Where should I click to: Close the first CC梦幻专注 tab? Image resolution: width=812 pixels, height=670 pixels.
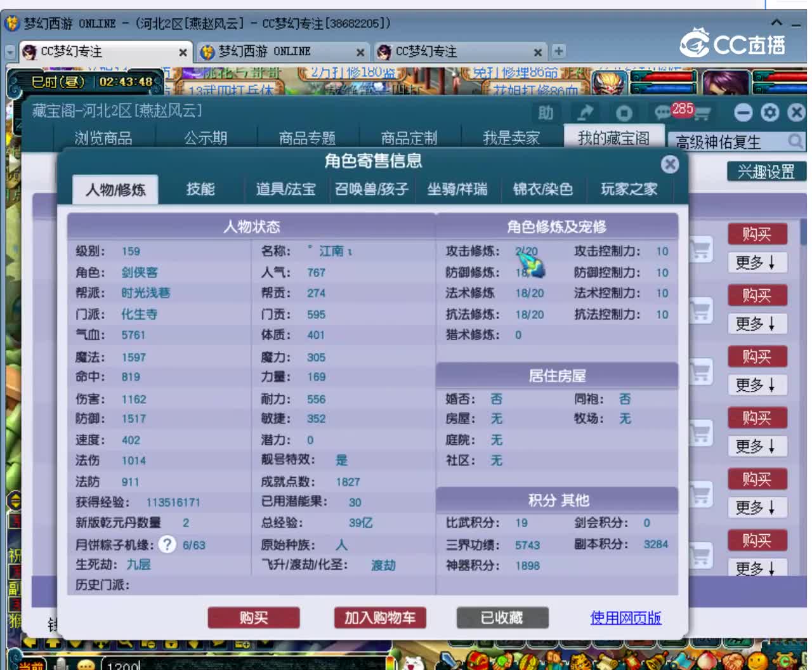tap(183, 52)
